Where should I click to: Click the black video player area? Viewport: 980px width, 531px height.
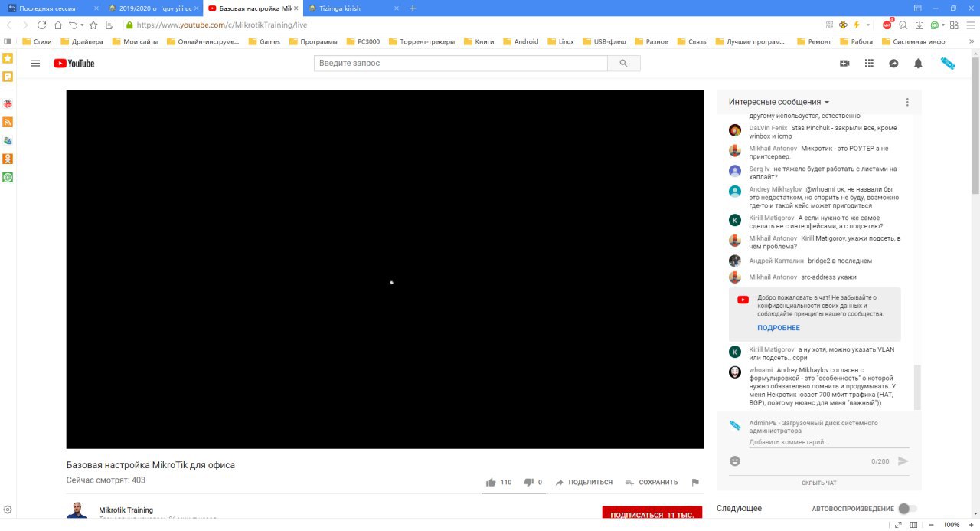point(385,269)
